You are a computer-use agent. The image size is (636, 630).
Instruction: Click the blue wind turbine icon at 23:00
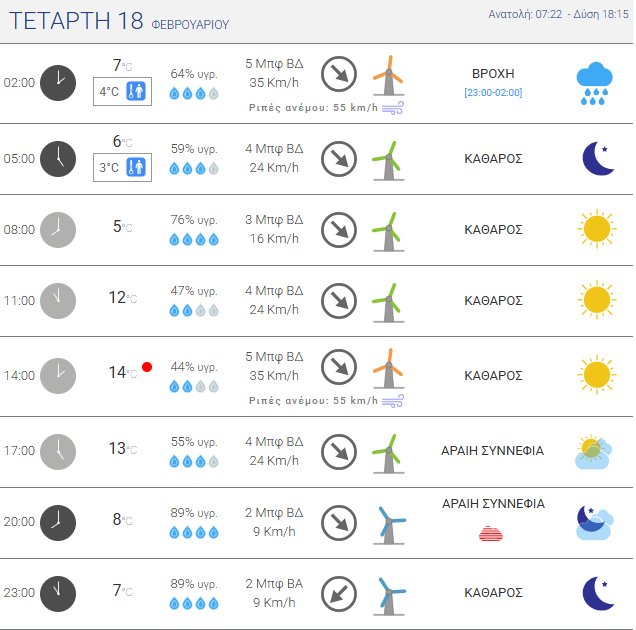[390, 595]
